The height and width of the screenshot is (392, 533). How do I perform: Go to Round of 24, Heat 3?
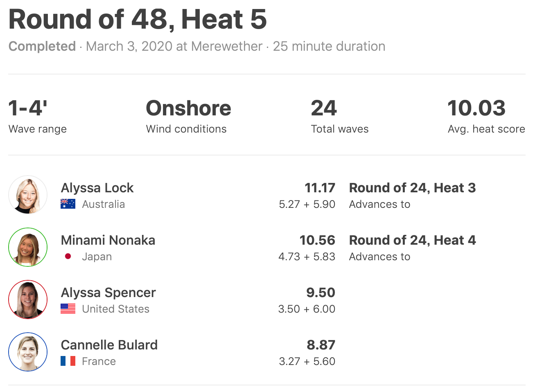click(x=412, y=188)
